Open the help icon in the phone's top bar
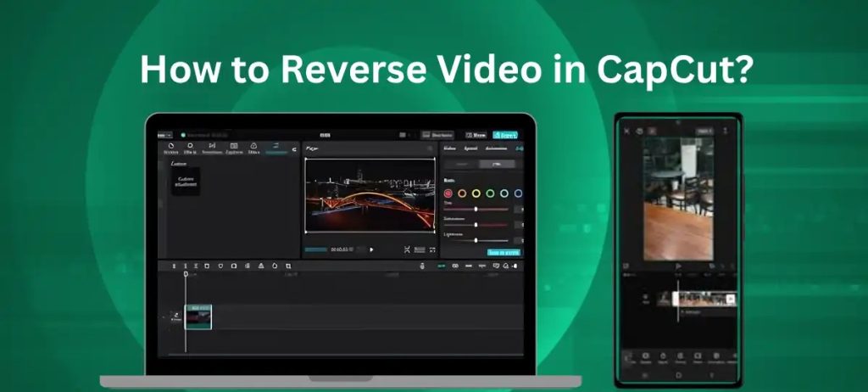The width and height of the screenshot is (868, 392). point(639,132)
